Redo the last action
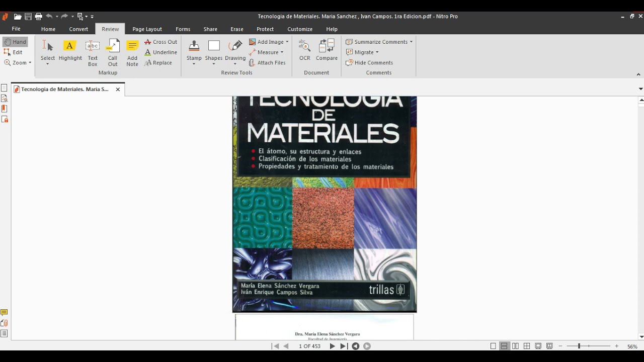 point(64,17)
